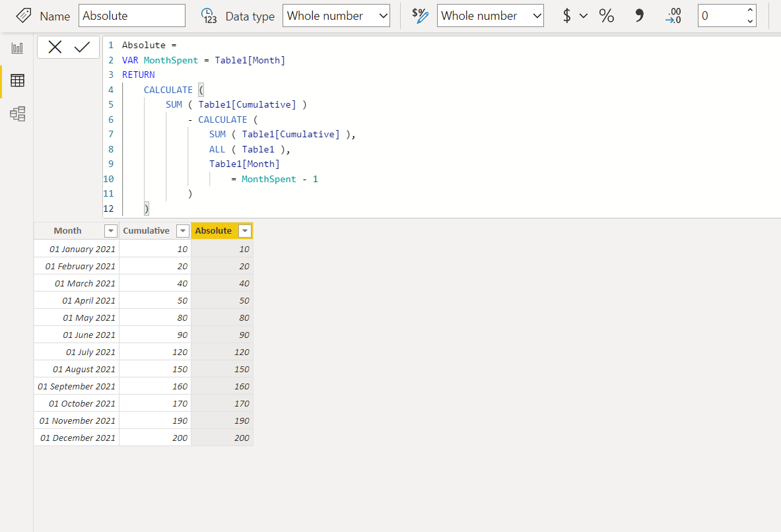Image resolution: width=781 pixels, height=532 pixels.
Task: Open Cumulative column filter dropdown
Action: [x=183, y=230]
